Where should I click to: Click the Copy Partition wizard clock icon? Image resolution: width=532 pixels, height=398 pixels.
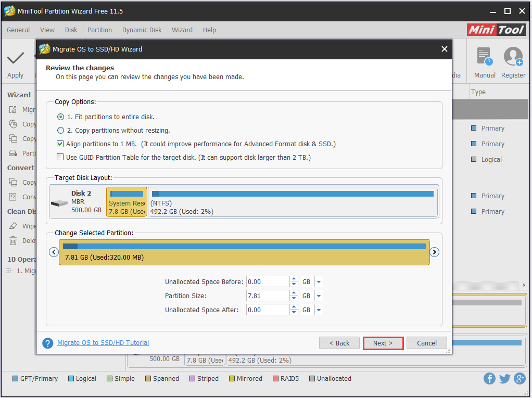pos(13,124)
